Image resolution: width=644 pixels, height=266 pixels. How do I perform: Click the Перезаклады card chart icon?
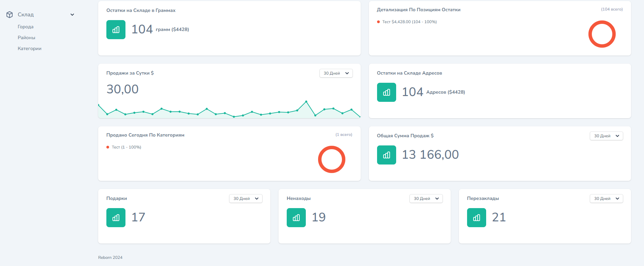[x=476, y=218]
